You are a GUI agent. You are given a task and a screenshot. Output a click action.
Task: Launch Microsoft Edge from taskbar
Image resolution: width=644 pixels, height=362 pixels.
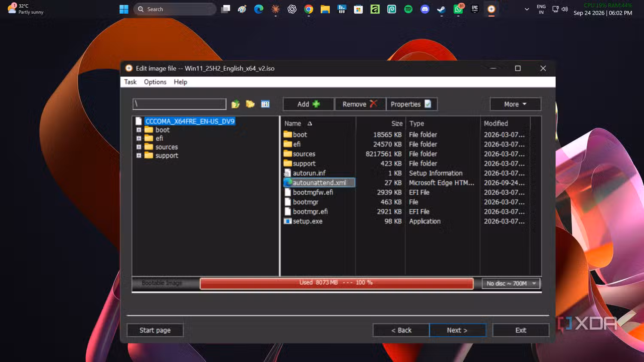coord(258,9)
